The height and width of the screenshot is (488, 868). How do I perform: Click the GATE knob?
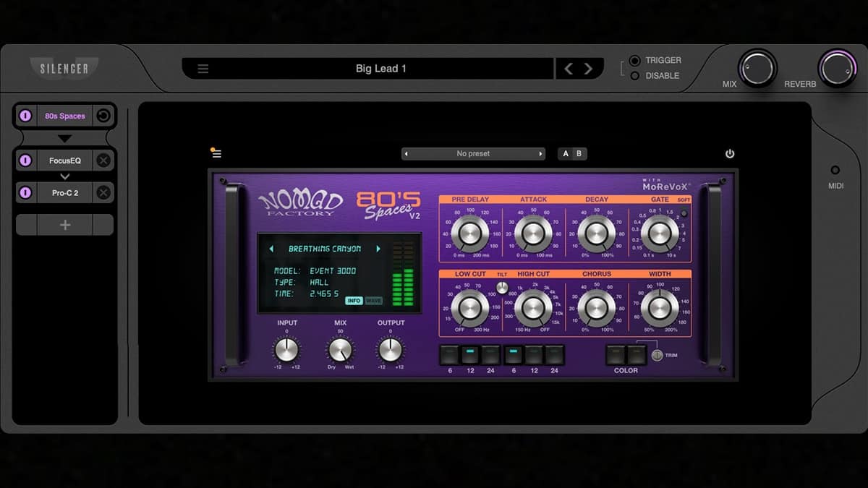(x=659, y=233)
